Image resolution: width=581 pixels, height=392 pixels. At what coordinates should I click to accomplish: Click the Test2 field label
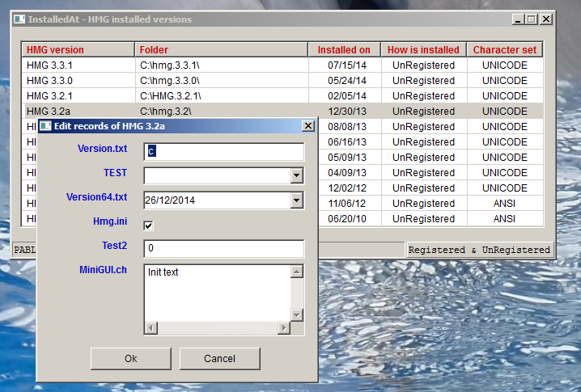click(114, 246)
